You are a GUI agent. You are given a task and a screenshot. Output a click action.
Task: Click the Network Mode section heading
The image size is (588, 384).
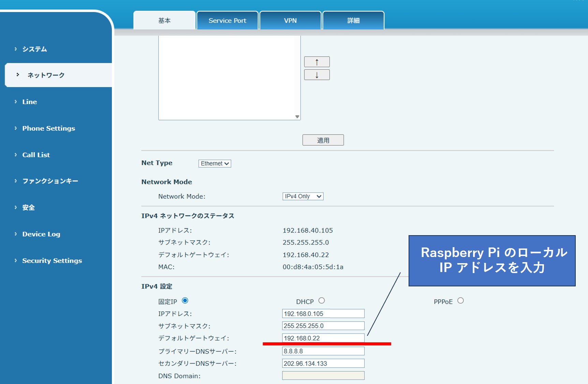[167, 182]
